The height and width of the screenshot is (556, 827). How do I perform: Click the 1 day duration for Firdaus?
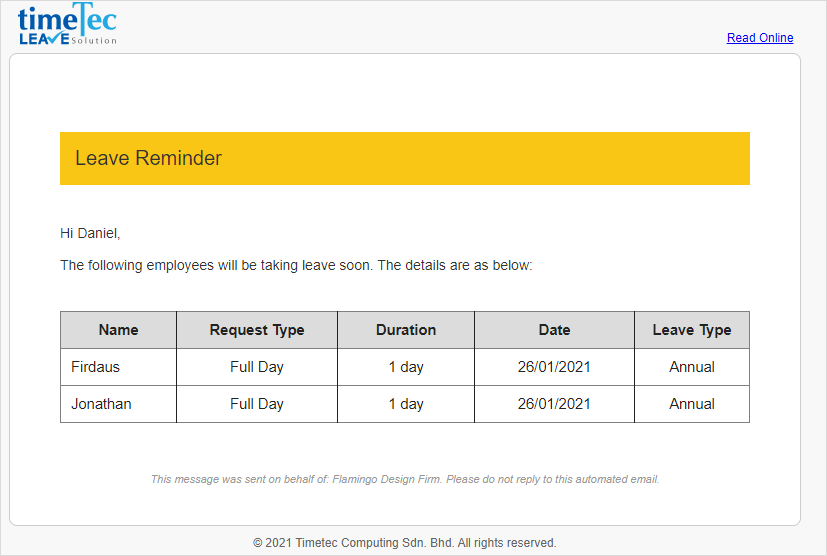(x=406, y=367)
